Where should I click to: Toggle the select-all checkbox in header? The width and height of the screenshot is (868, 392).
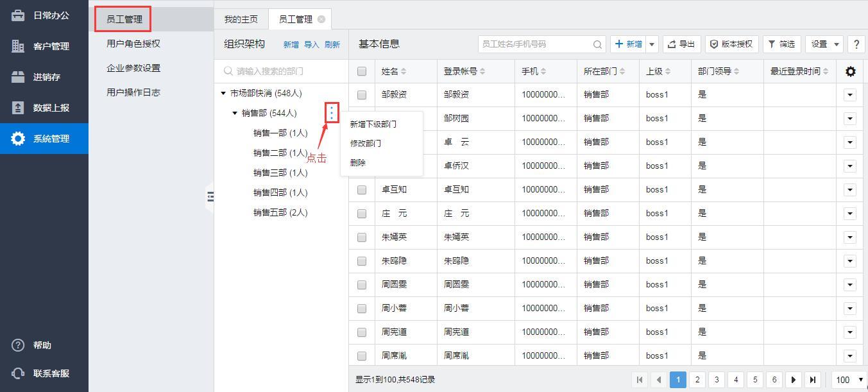(362, 71)
